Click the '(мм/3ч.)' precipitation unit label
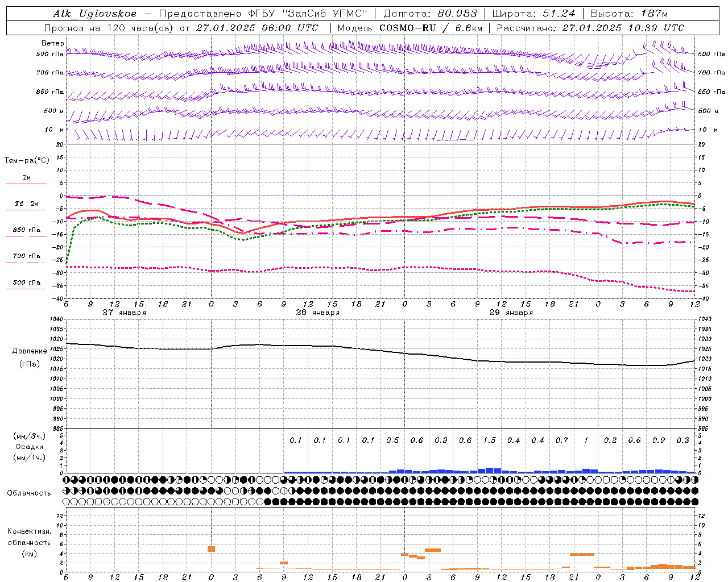This screenshot has height=582, width=728. tap(29, 436)
